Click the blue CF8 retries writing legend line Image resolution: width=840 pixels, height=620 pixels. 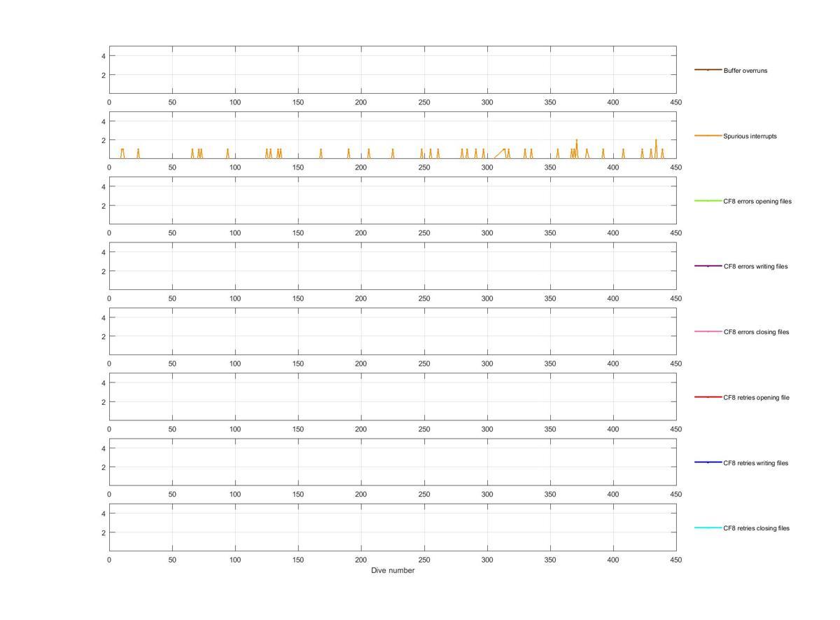(x=708, y=462)
